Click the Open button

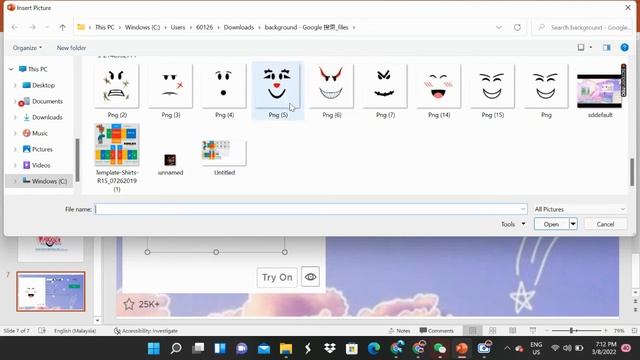pyautogui.click(x=551, y=224)
